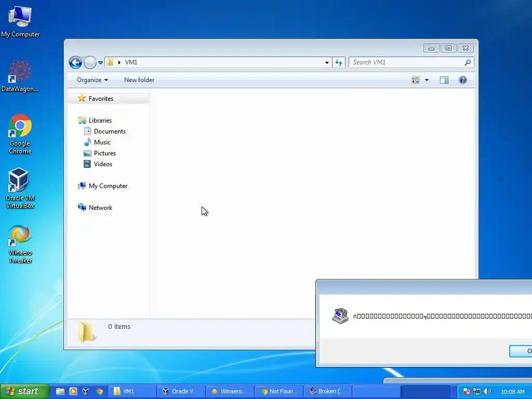Viewport: 532px width, 399px height.
Task: Open recent locations dropdown next to forward arrow
Action: point(100,63)
